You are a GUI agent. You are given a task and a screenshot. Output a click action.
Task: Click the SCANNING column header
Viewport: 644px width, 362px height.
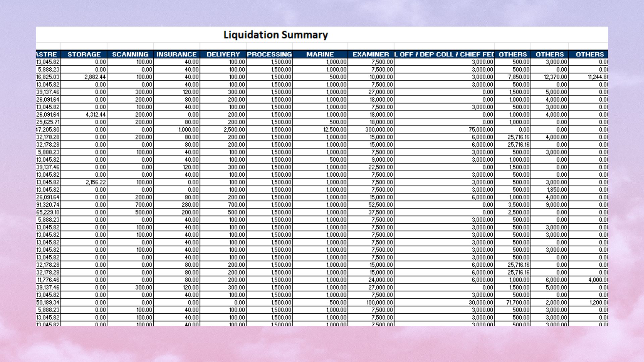[x=130, y=54]
